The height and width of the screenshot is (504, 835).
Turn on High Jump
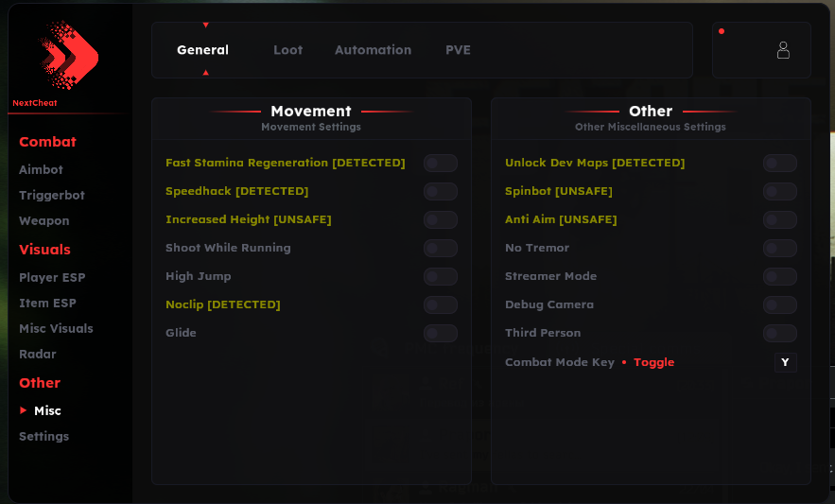(440, 276)
